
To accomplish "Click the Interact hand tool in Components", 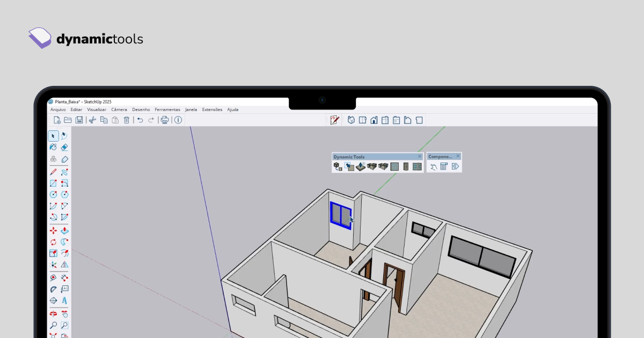I will click(433, 167).
